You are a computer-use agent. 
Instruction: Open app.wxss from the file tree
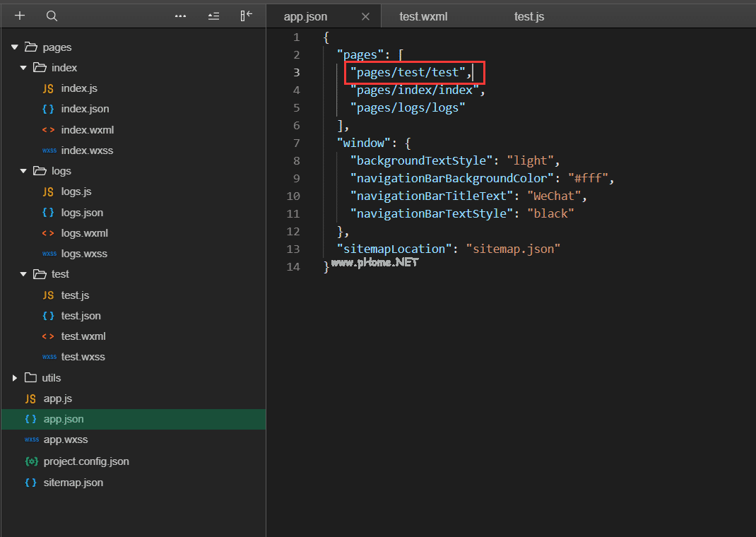coord(66,439)
